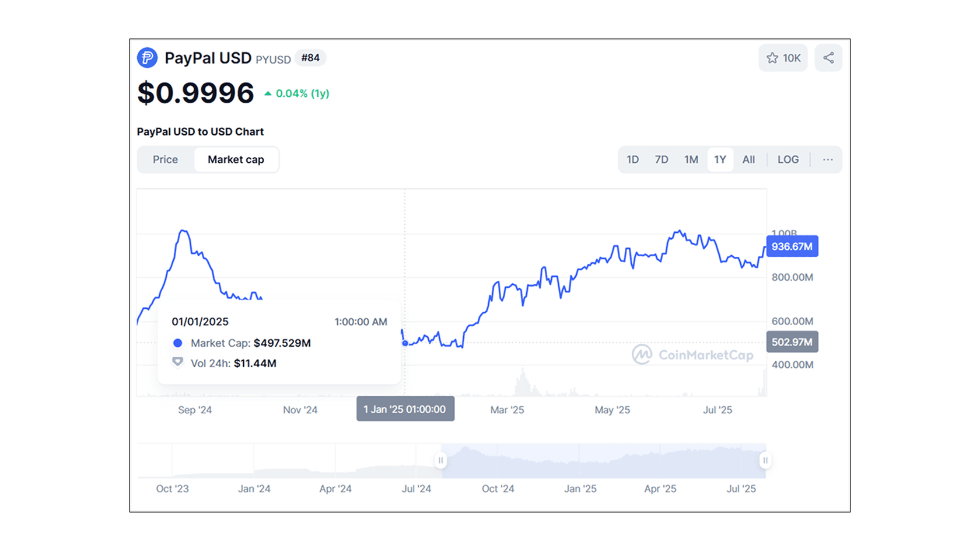Select the Market cap tab
Image resolution: width=980 pixels, height=551 pixels.
[236, 159]
